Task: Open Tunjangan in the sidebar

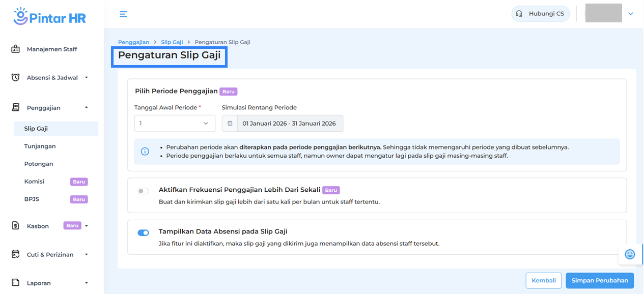Action: (x=40, y=146)
